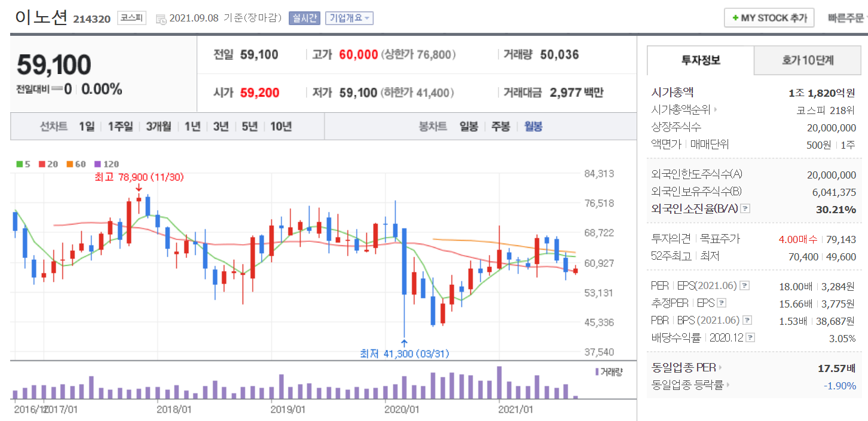Image resolution: width=868 pixels, height=421 pixels.
Task: Select the 3개월 line chart period
Action: (x=158, y=126)
